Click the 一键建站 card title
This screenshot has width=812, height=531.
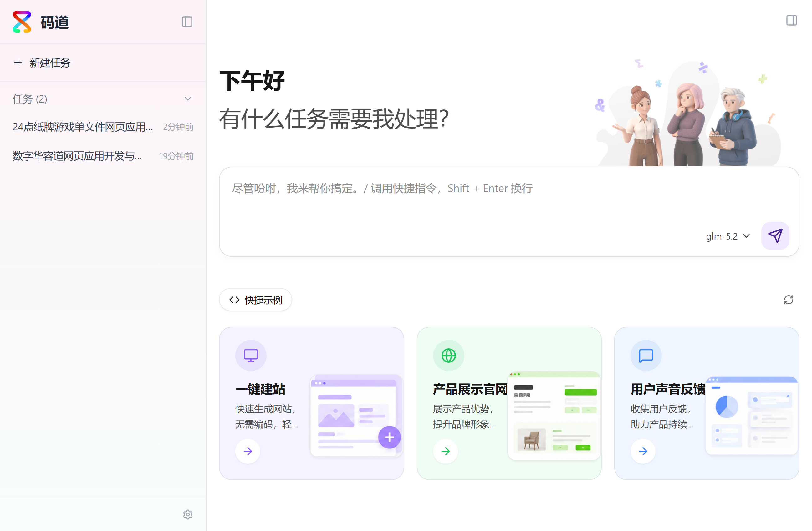point(260,389)
